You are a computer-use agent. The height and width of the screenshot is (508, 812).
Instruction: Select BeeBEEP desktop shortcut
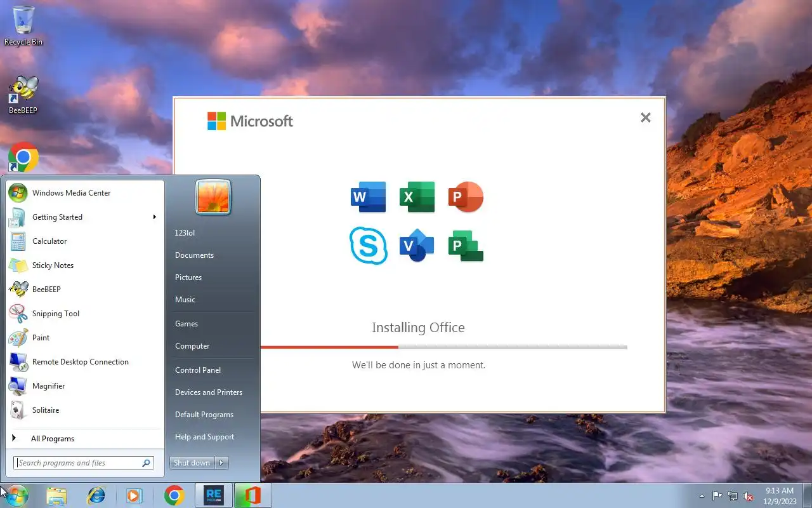[23, 95]
